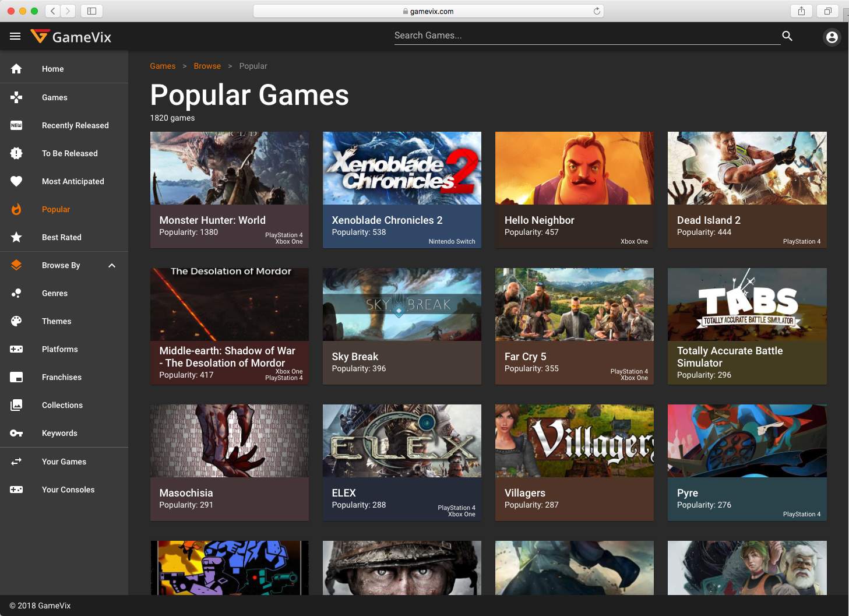
Task: Click the Pyre cover thumbnail
Action: click(x=747, y=441)
